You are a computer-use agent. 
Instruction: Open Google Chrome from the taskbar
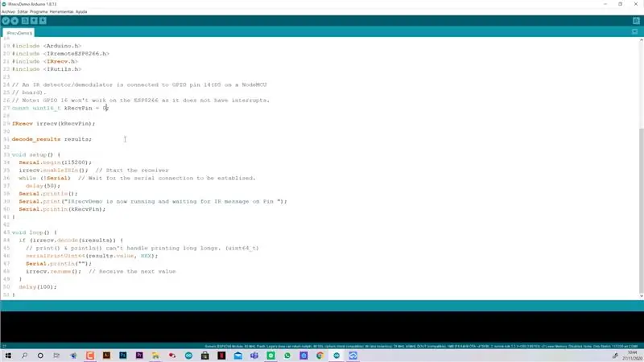point(320,356)
